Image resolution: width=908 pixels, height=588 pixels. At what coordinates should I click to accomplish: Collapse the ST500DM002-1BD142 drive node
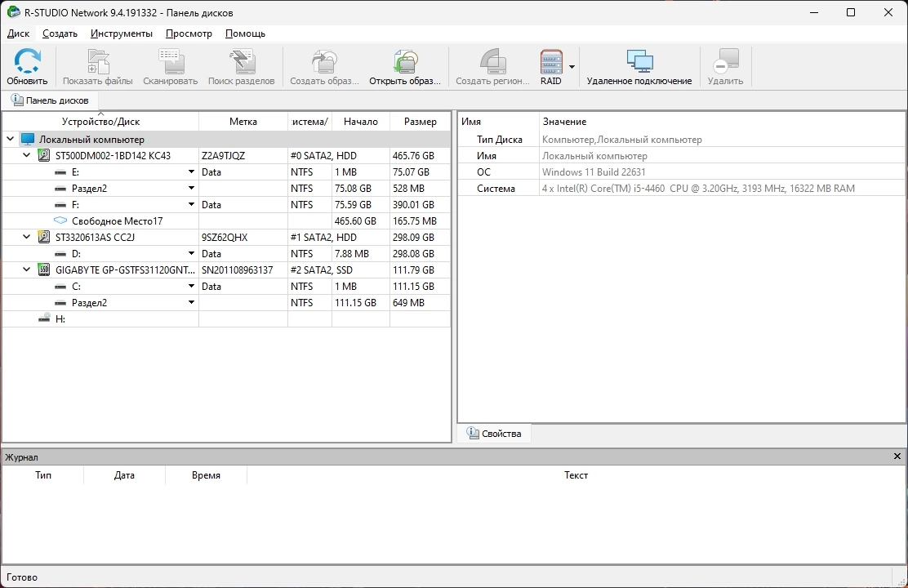point(27,155)
